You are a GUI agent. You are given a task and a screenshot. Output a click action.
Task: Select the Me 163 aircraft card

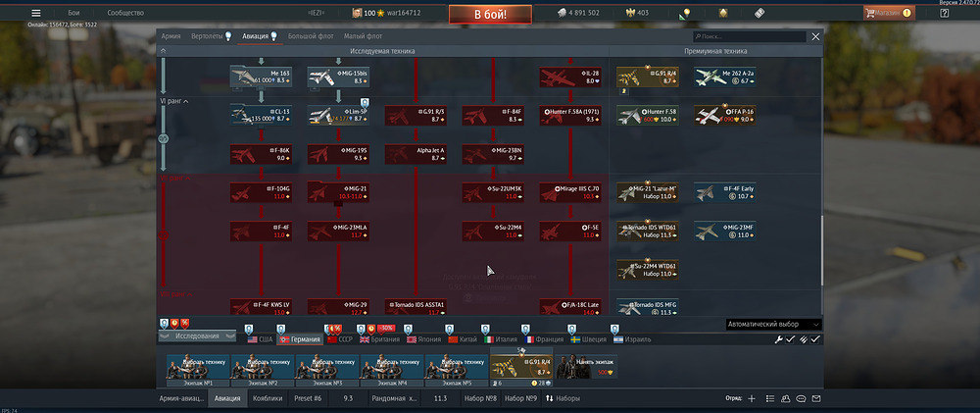pyautogui.click(x=262, y=77)
